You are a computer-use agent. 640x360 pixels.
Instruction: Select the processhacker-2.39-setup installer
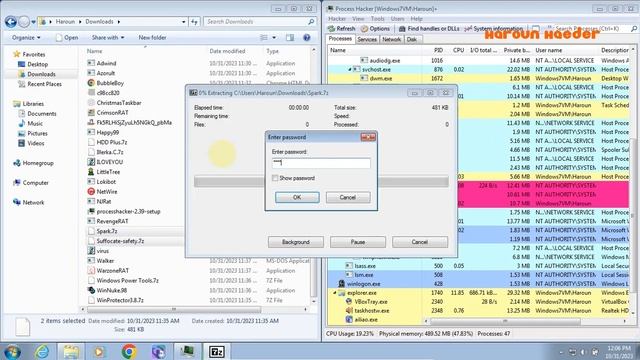pos(128,211)
